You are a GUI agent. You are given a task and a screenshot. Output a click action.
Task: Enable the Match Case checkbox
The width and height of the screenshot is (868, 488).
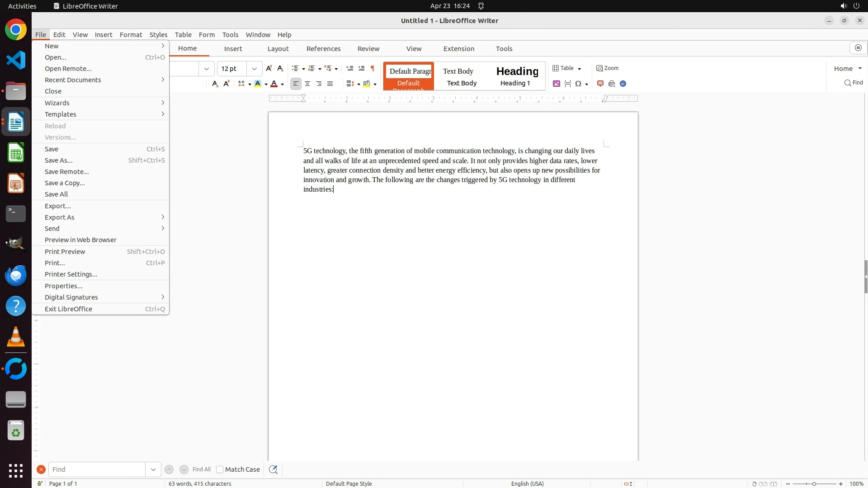pos(220,469)
